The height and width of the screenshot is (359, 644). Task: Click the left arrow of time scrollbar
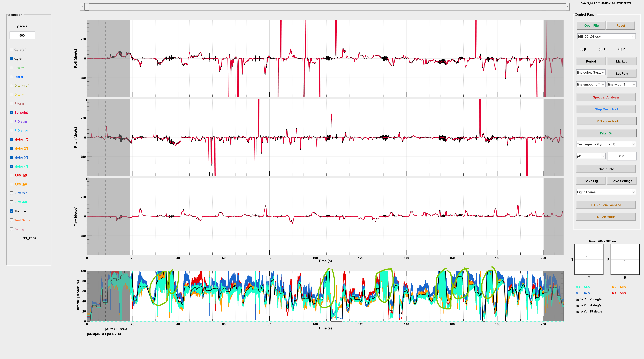82,7
